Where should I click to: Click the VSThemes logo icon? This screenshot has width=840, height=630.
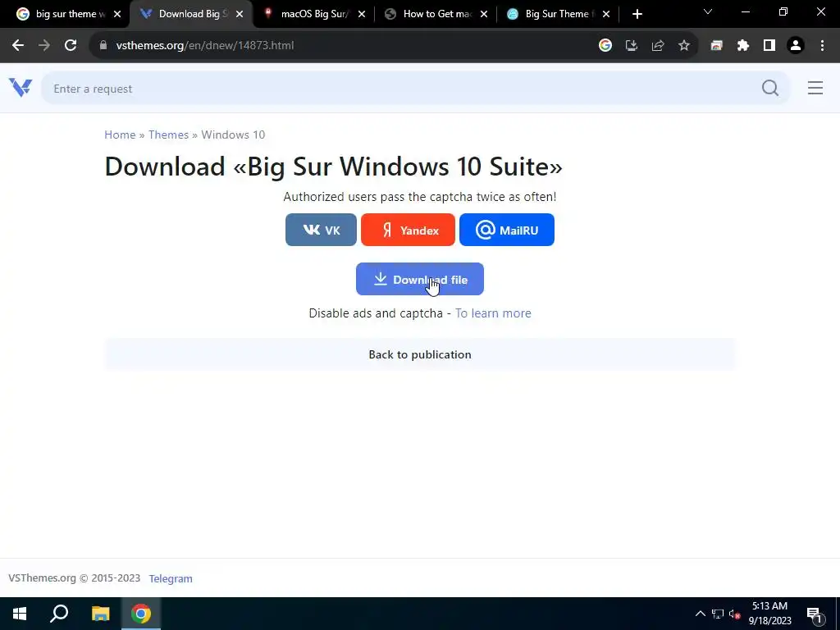coord(21,88)
